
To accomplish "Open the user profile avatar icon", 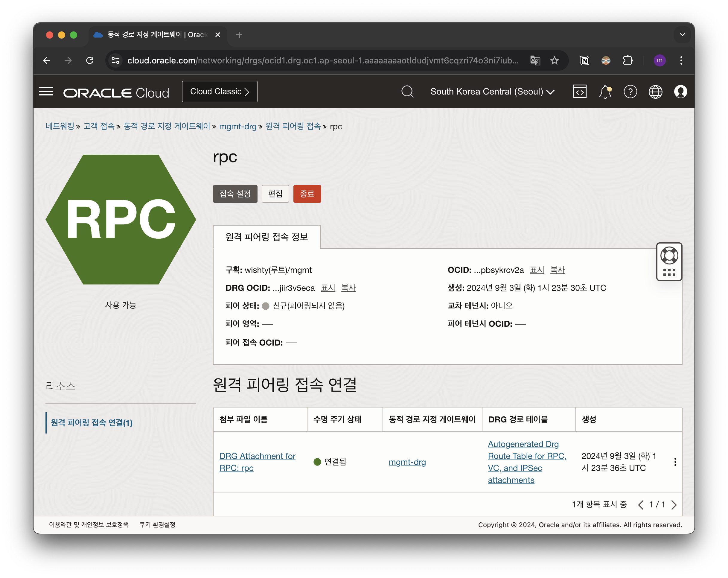I will tap(680, 92).
